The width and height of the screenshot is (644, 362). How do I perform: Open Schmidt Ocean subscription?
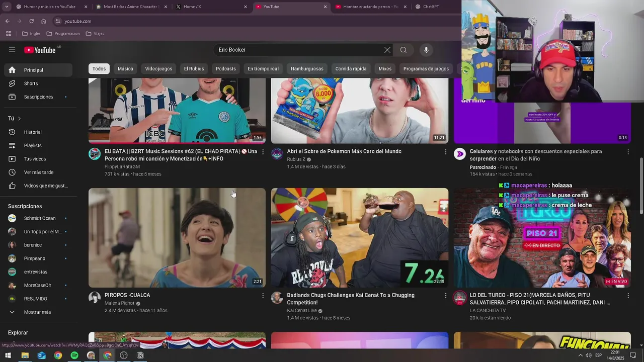(x=38, y=218)
